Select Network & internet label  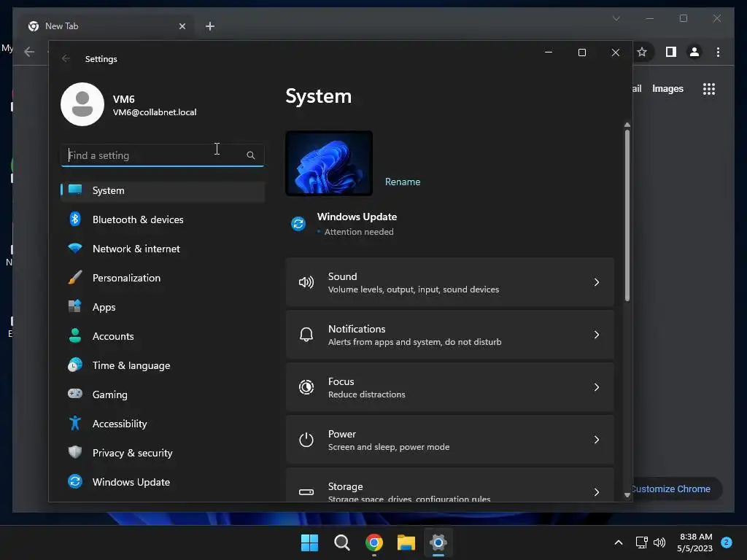coord(136,249)
